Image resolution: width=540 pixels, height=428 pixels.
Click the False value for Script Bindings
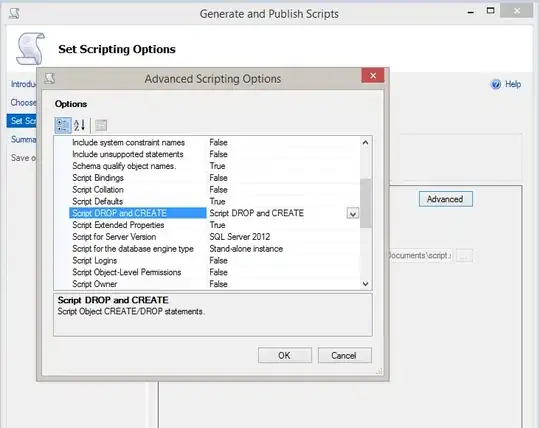tap(218, 178)
